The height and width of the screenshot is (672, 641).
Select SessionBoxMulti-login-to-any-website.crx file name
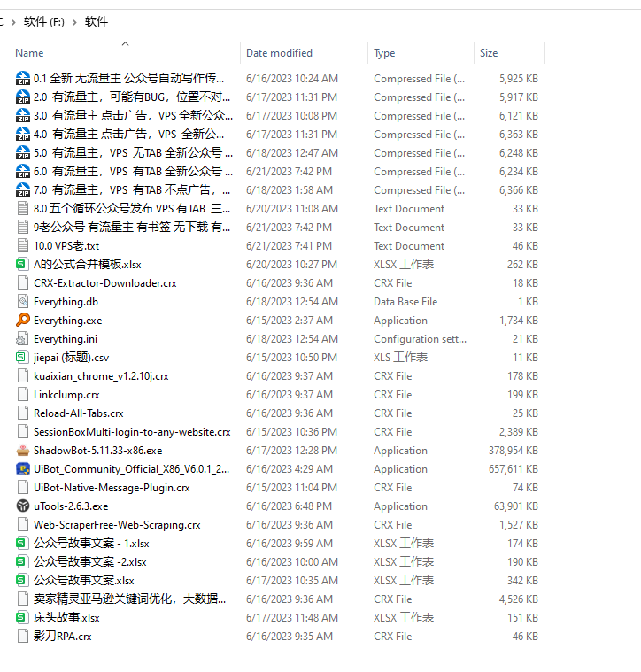click(x=132, y=431)
